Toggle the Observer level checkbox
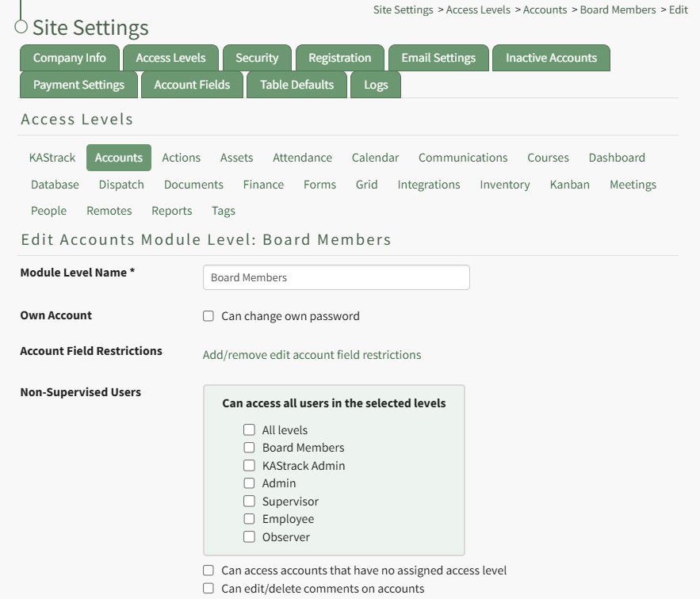The width and height of the screenshot is (700, 599). tap(249, 536)
